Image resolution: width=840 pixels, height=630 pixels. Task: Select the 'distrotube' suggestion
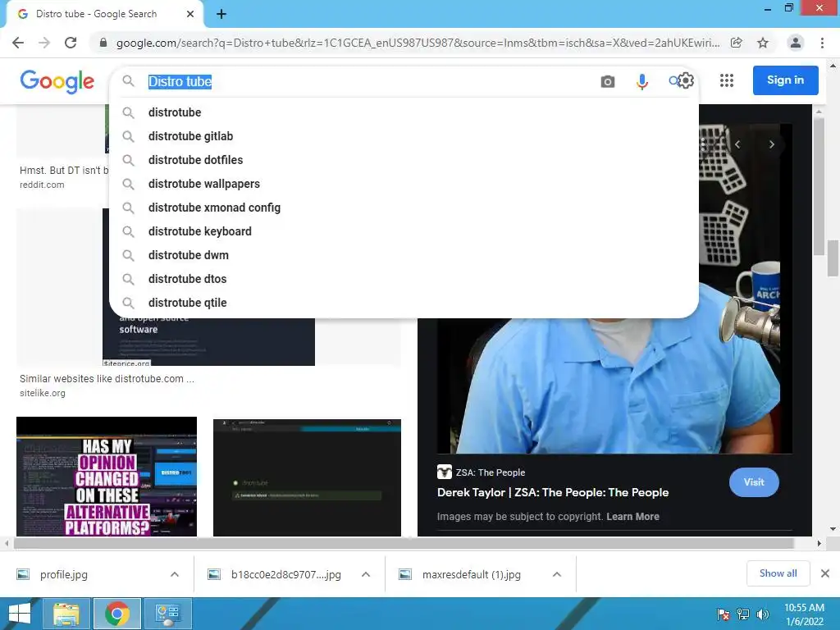click(x=404, y=112)
